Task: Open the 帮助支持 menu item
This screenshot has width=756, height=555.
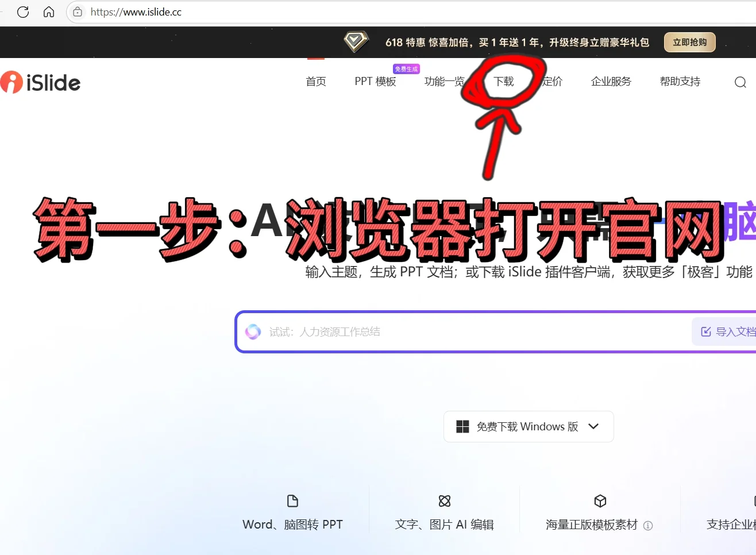Action: [x=680, y=81]
